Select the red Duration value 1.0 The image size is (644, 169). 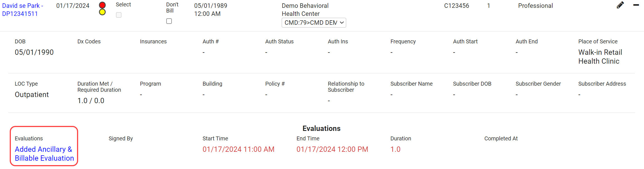[395, 149]
